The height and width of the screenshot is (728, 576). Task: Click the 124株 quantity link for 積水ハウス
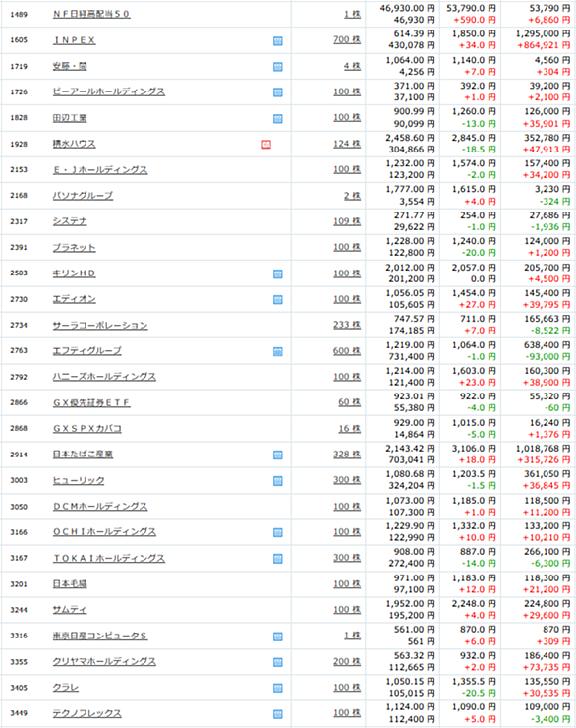(347, 144)
